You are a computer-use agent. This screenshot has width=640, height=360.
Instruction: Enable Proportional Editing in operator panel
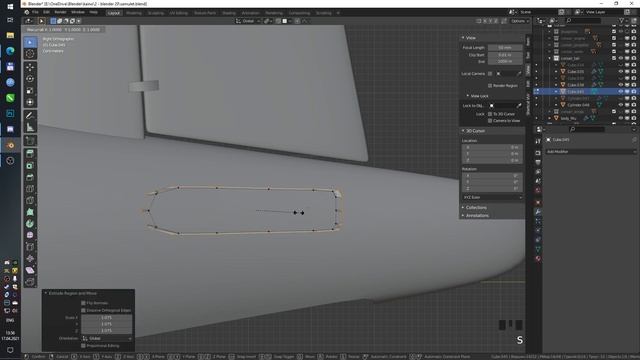(83, 346)
